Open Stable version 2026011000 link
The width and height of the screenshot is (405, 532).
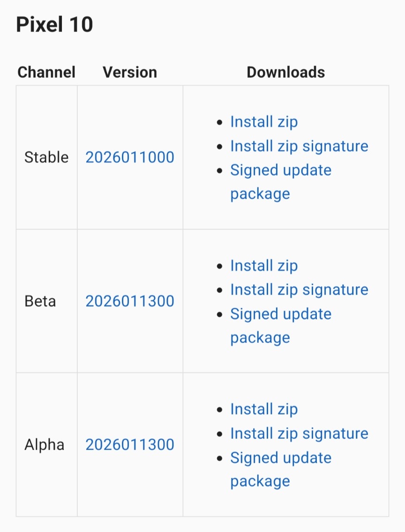pyautogui.click(x=130, y=157)
